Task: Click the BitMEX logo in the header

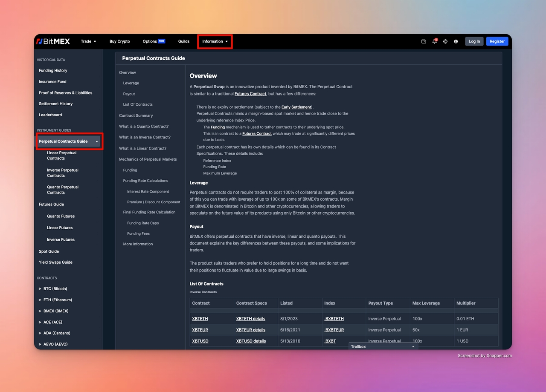Action: pyautogui.click(x=52, y=41)
